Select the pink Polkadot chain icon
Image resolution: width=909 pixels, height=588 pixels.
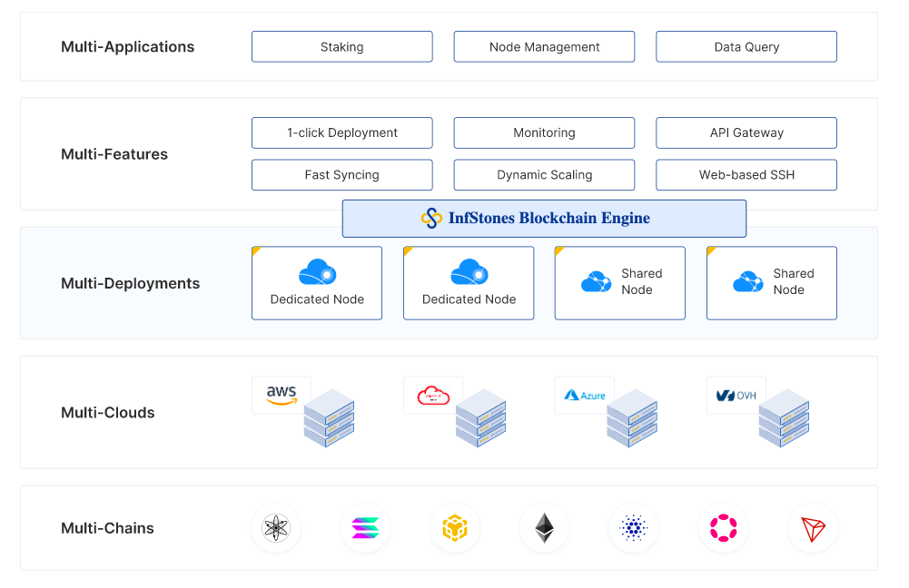click(x=723, y=528)
